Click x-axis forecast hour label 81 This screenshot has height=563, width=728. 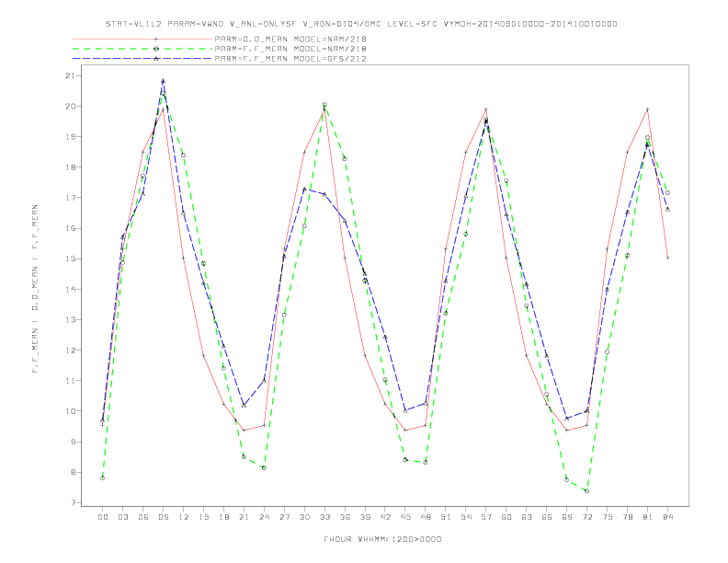point(648,517)
